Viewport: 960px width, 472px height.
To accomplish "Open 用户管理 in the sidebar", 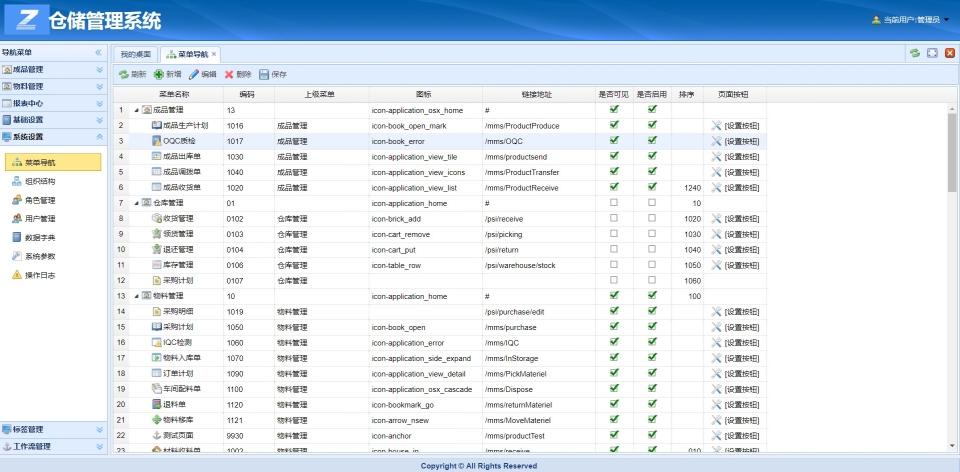I will (x=40, y=218).
